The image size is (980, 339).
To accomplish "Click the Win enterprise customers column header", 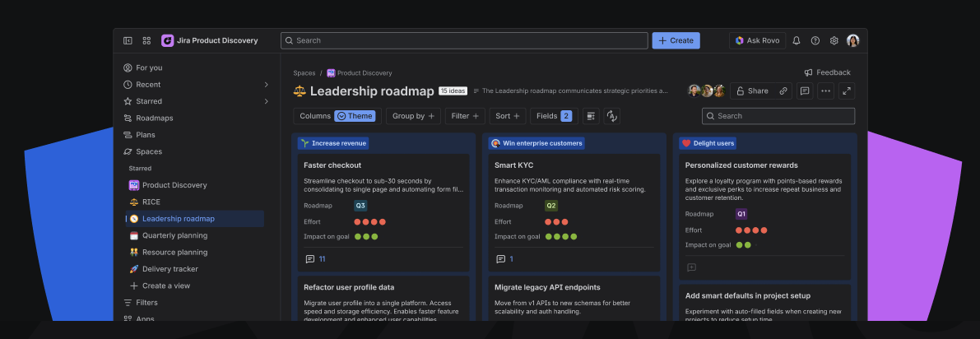I will (x=536, y=143).
